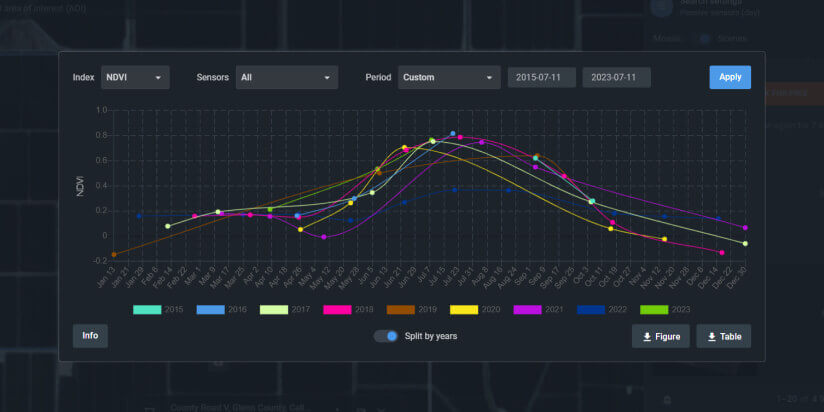Image resolution: width=824 pixels, height=412 pixels.
Task: Toggle 2019 series via its legend swatch
Action: tap(400, 310)
